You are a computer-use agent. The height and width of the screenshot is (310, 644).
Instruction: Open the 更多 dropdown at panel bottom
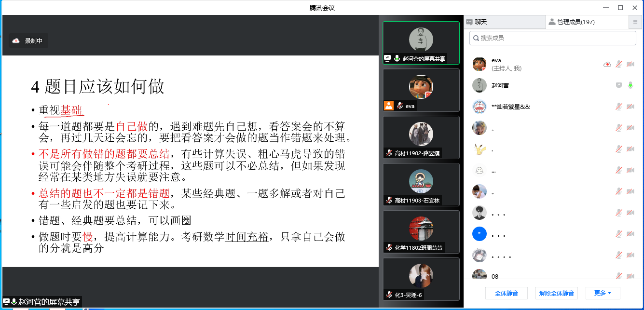(x=603, y=293)
